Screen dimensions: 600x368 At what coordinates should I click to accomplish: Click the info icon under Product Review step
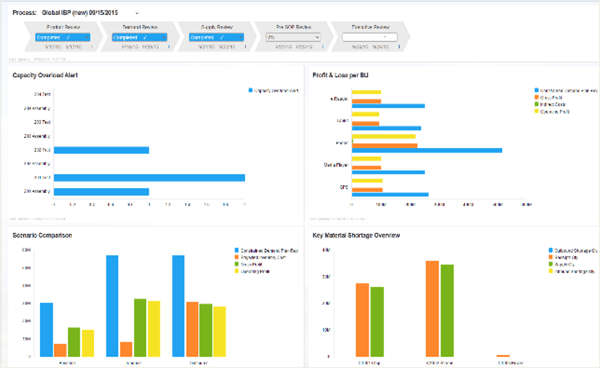(92, 47)
